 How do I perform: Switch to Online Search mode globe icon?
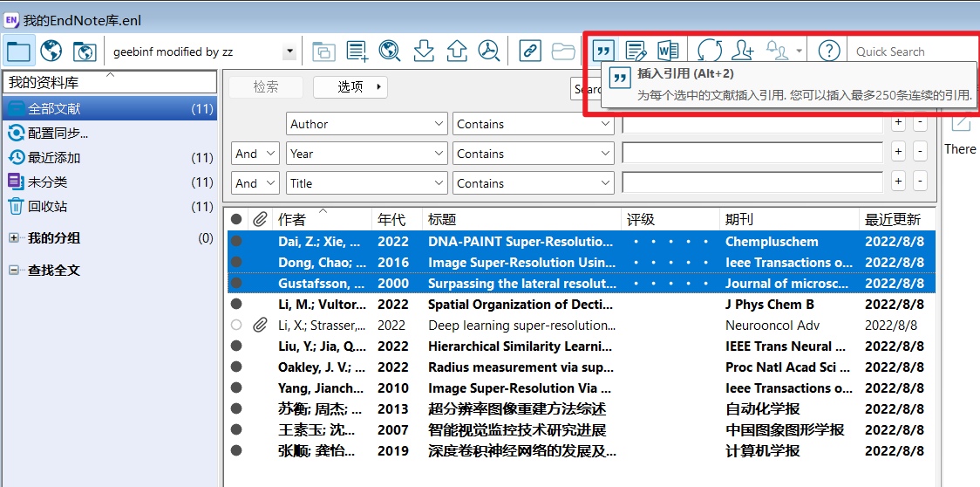[51, 51]
